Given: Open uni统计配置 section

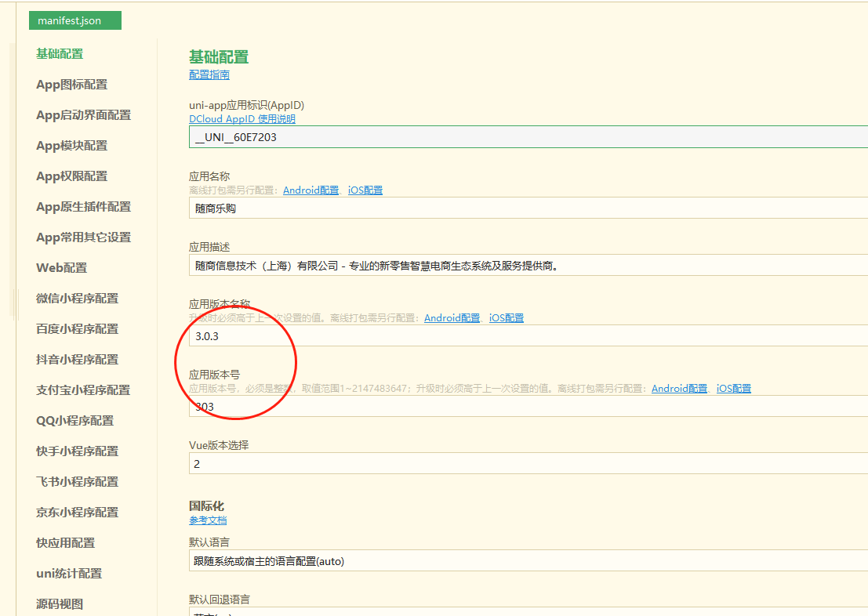Looking at the screenshot, I should 69,574.
